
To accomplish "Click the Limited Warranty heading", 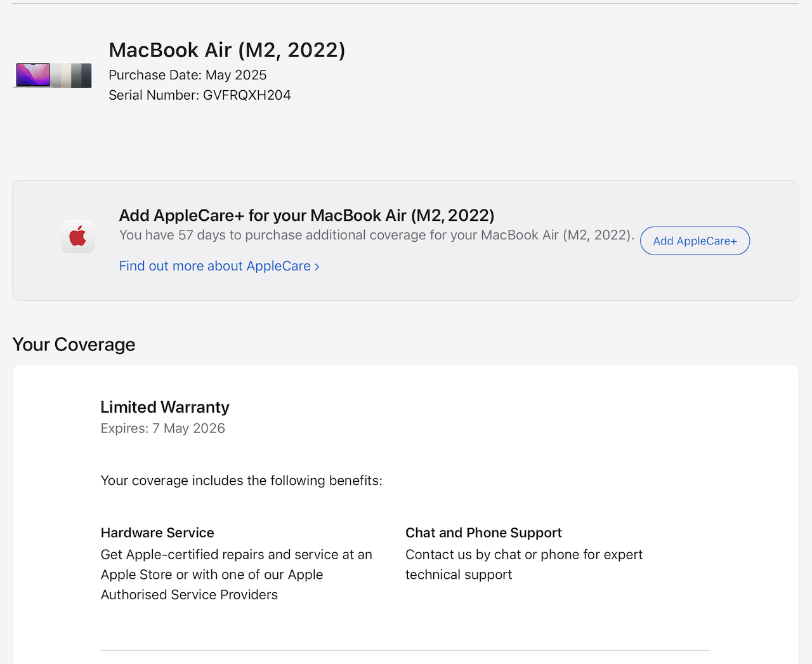I will (165, 407).
